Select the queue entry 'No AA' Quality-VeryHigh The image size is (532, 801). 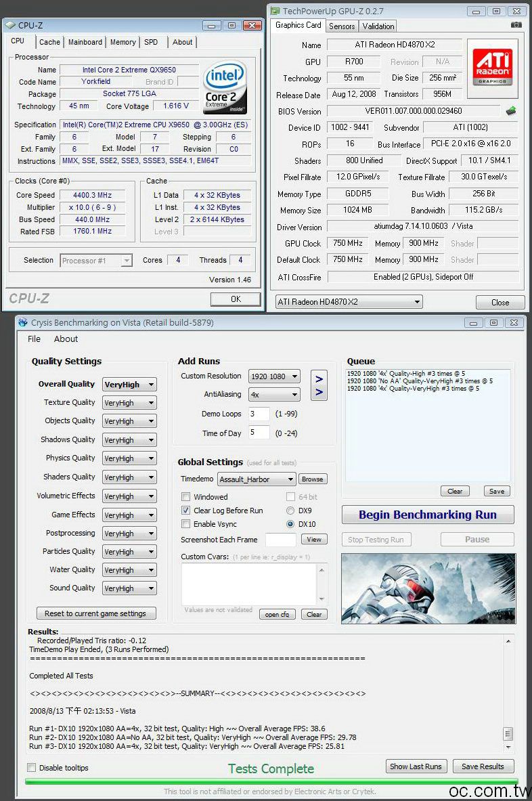coord(420,381)
